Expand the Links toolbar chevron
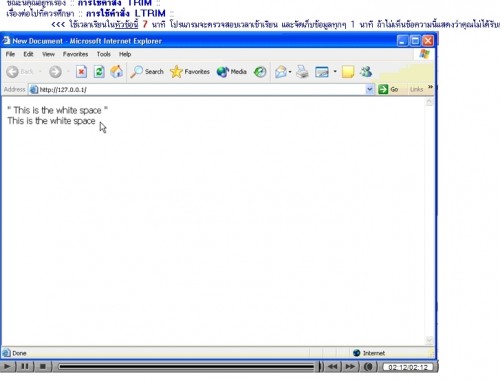This screenshot has height=380, width=500. pyautogui.click(x=430, y=87)
